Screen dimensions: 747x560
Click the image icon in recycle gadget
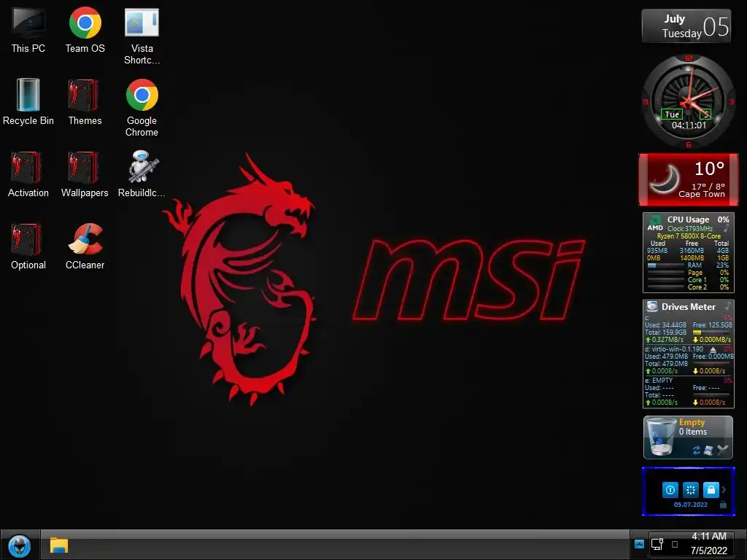(x=708, y=450)
